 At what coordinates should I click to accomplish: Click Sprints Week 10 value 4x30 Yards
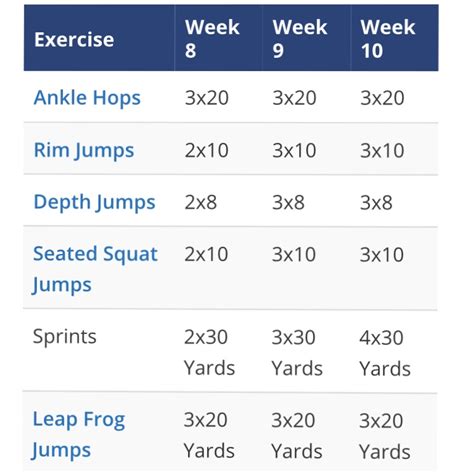pos(385,353)
